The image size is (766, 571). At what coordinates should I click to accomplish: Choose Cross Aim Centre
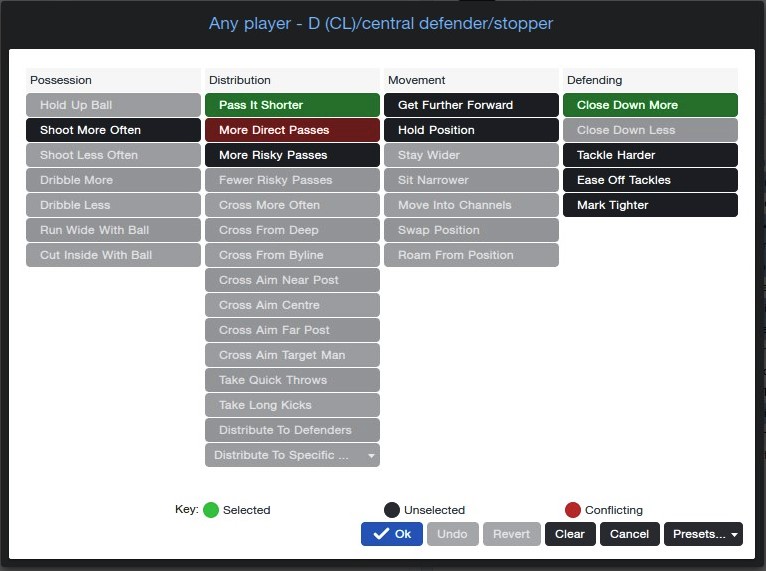click(292, 305)
